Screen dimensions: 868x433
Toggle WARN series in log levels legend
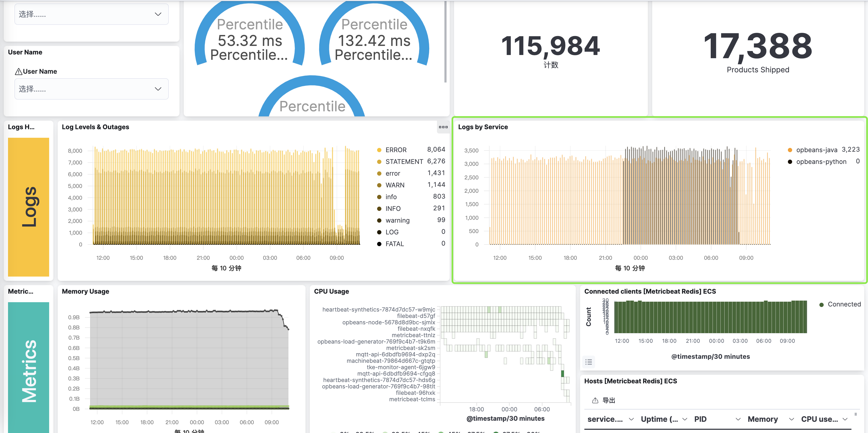pos(394,185)
